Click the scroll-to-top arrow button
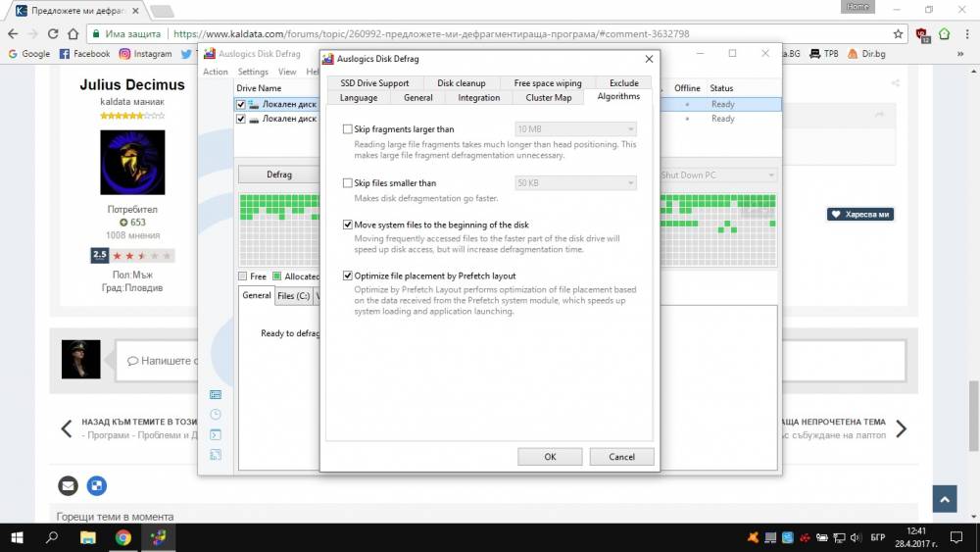980x552 pixels. click(x=945, y=499)
